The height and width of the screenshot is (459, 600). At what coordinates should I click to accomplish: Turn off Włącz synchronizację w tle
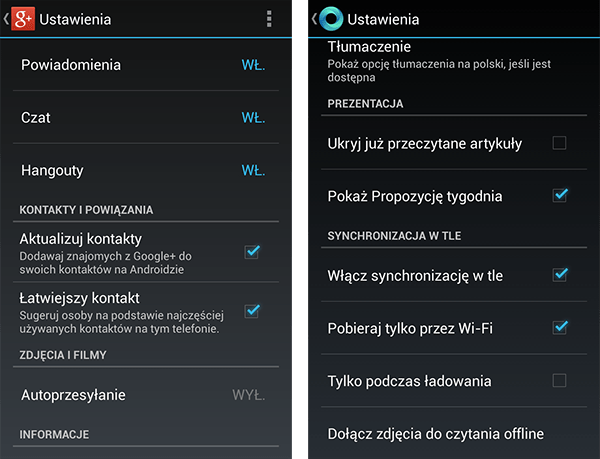(x=560, y=275)
